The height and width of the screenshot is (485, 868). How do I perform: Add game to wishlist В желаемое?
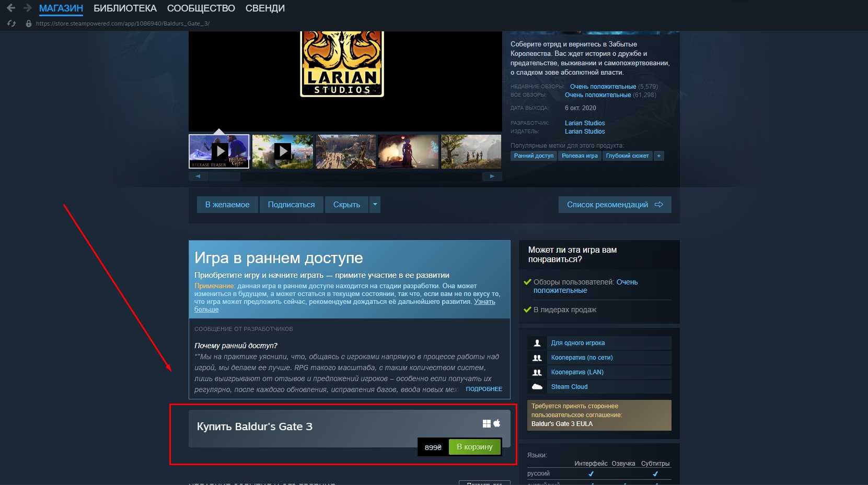coord(227,205)
